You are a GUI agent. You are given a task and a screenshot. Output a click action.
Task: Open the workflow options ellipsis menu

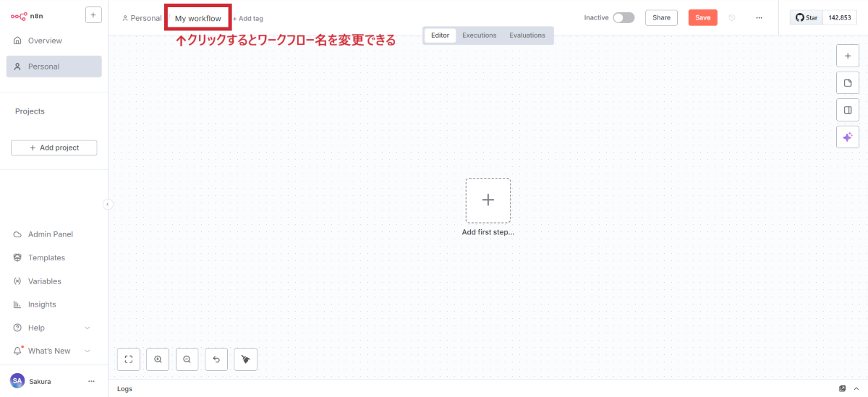click(759, 17)
